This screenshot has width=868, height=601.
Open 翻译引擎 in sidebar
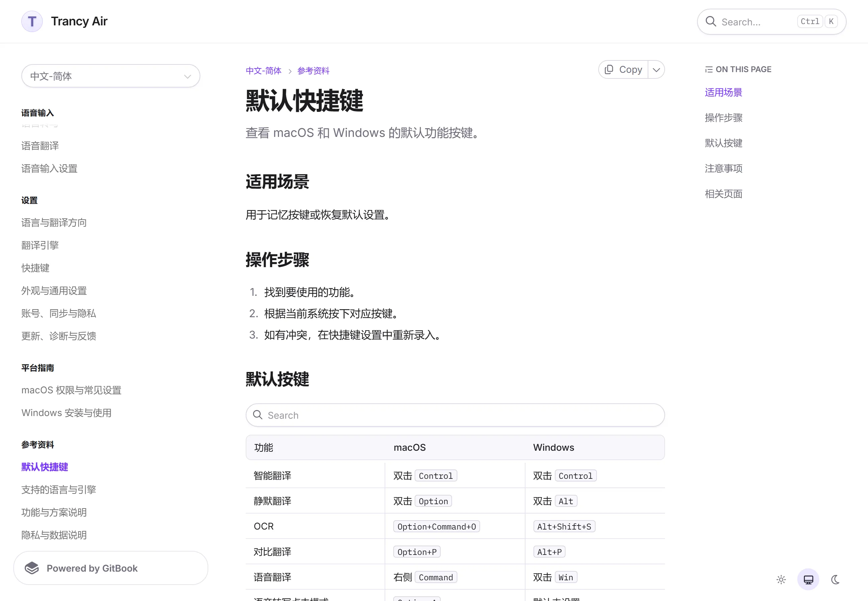pyautogui.click(x=40, y=245)
